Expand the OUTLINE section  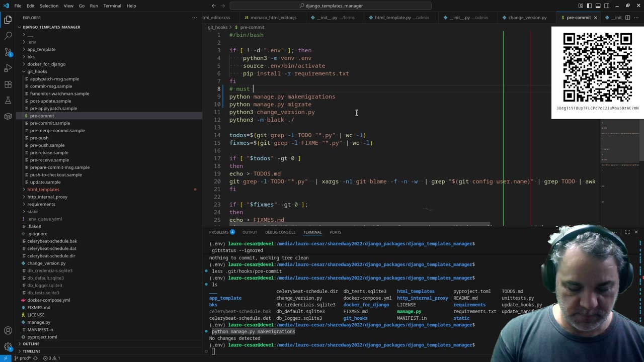[x=31, y=344]
